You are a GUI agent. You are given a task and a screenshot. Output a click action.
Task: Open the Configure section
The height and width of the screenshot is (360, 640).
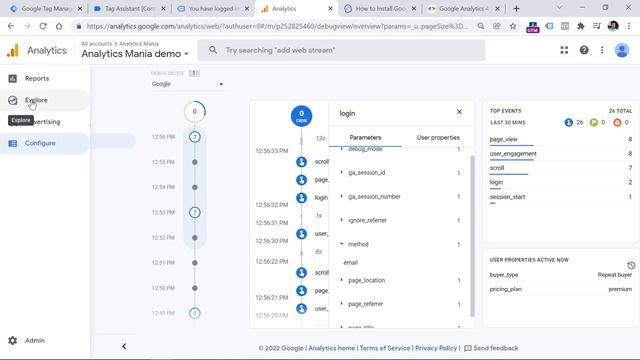click(x=40, y=143)
